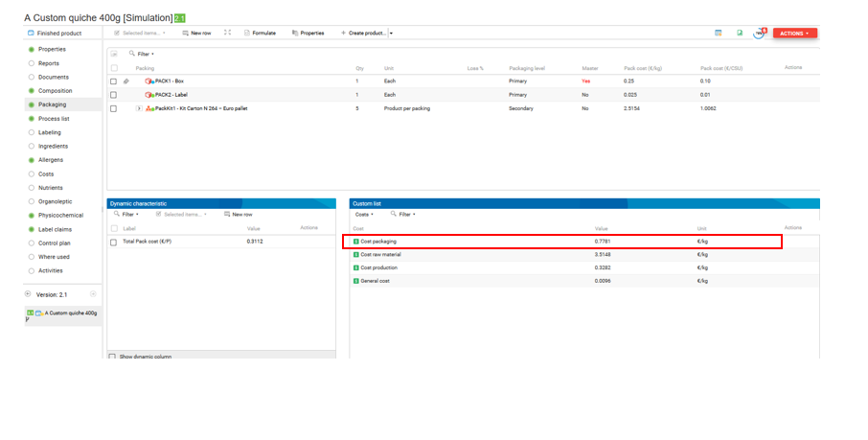Go to Label claims in sidebar
This screenshot has height=440, width=868.
pos(55,229)
